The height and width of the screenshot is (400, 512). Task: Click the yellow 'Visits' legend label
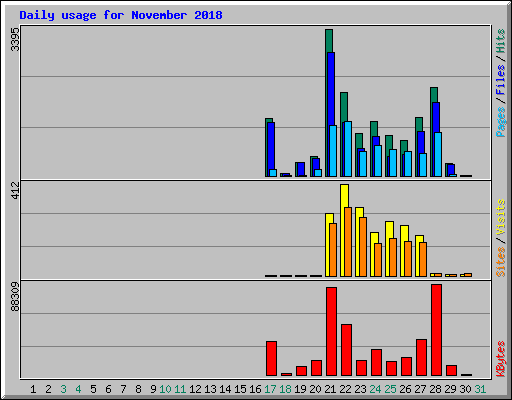pyautogui.click(x=500, y=218)
